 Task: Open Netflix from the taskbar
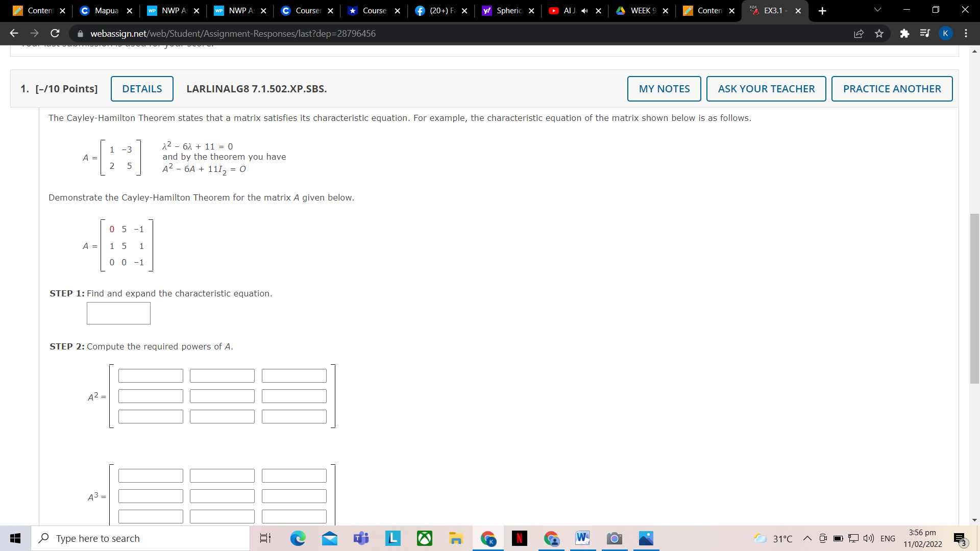520,538
